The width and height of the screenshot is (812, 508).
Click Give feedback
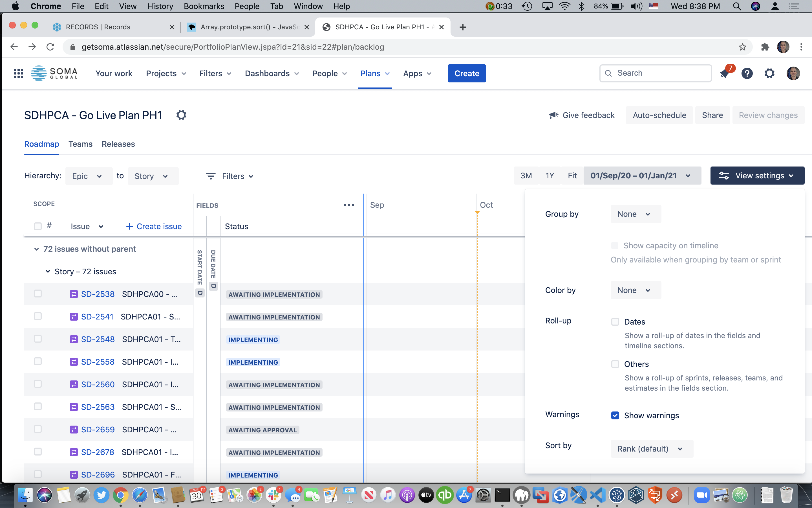(x=582, y=115)
